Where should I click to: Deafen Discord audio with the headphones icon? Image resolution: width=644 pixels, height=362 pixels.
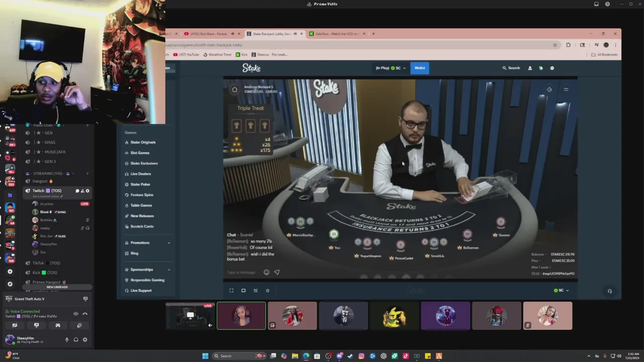(76, 339)
